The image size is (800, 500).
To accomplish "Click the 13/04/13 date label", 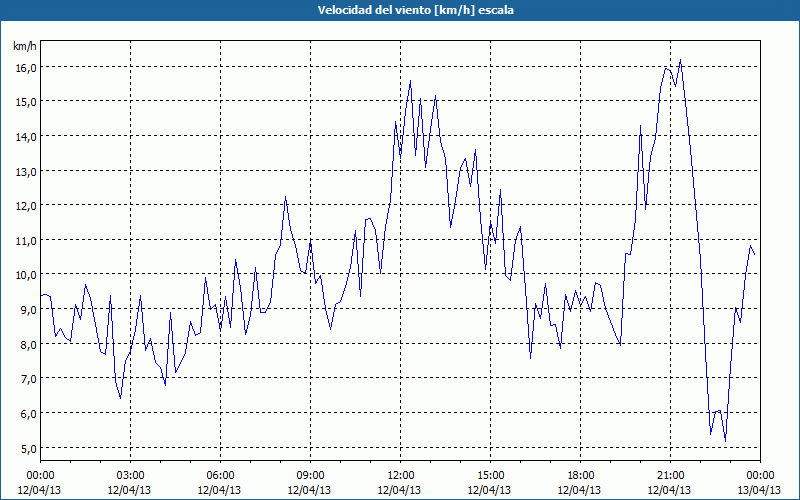I will click(x=760, y=490).
